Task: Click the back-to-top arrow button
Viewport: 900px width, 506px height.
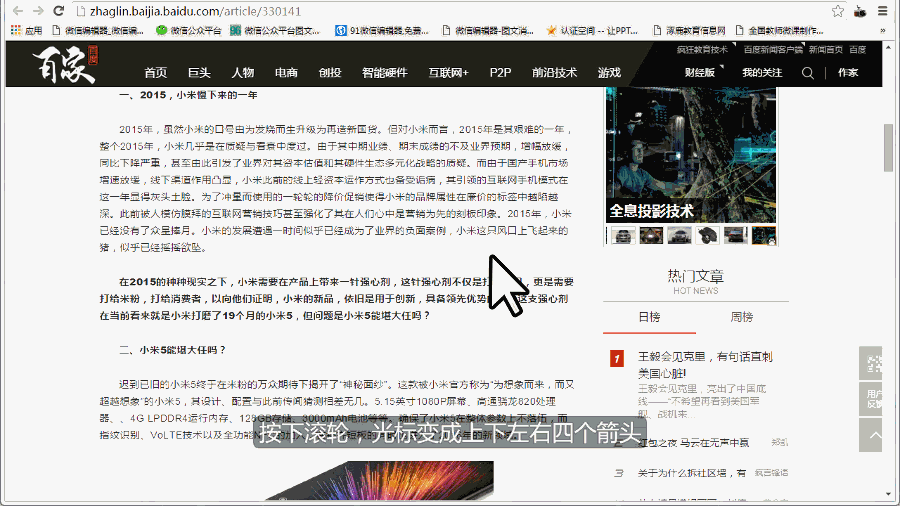Action: 871,434
